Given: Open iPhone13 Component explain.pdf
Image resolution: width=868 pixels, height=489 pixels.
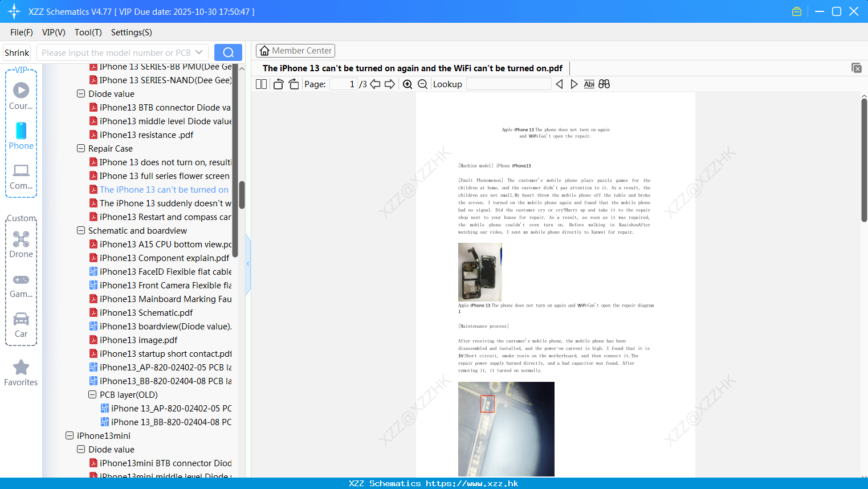Looking at the screenshot, I should click(159, 258).
